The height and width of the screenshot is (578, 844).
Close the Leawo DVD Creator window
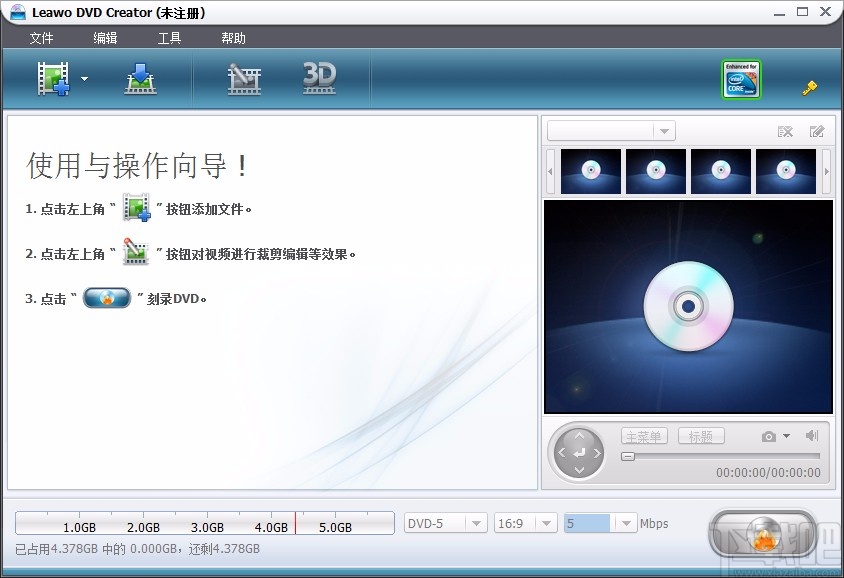pyautogui.click(x=826, y=12)
